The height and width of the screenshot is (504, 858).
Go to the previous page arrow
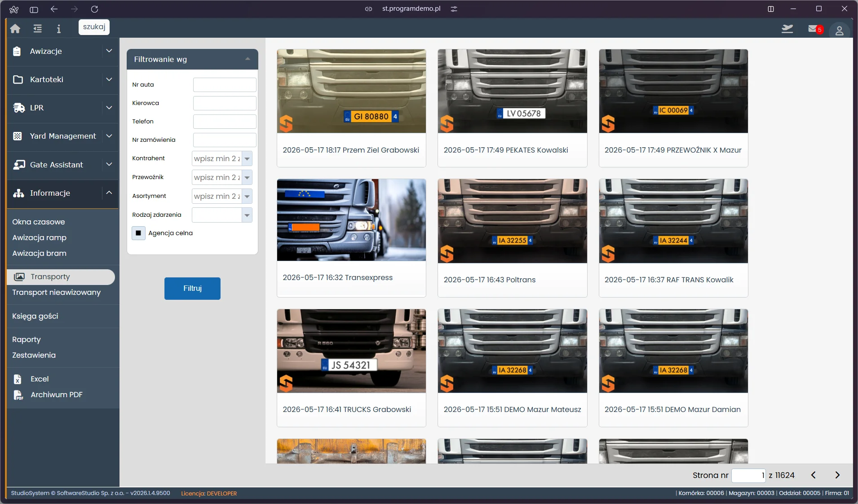tap(813, 475)
